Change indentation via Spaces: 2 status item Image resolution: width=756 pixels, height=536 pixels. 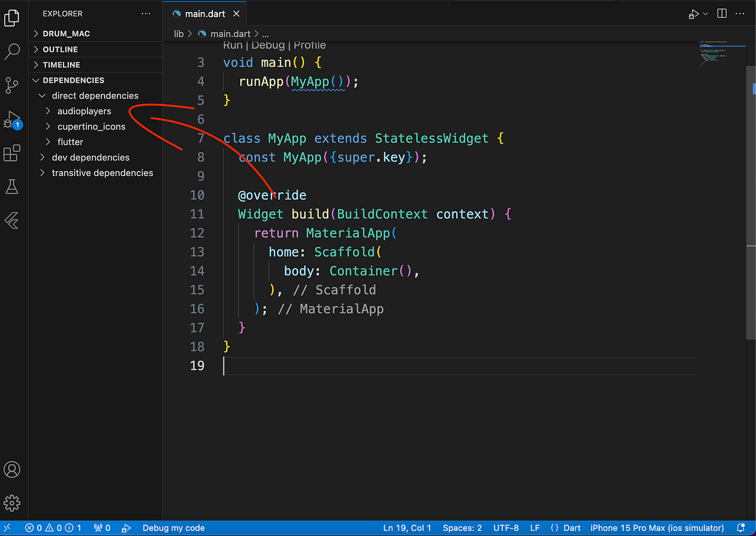click(x=462, y=528)
